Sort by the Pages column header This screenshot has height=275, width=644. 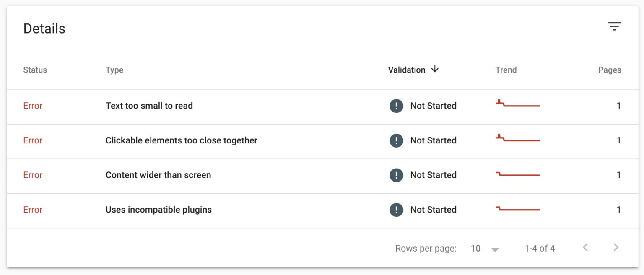point(610,70)
